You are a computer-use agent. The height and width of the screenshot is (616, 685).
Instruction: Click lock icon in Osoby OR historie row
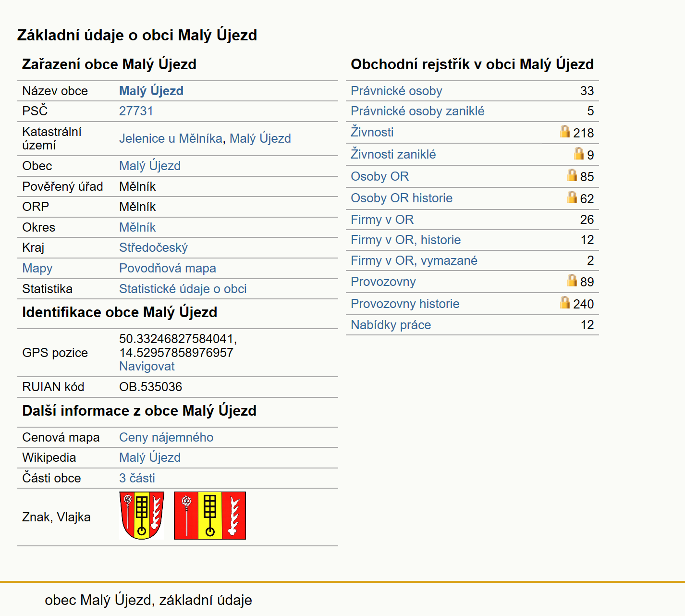572,197
